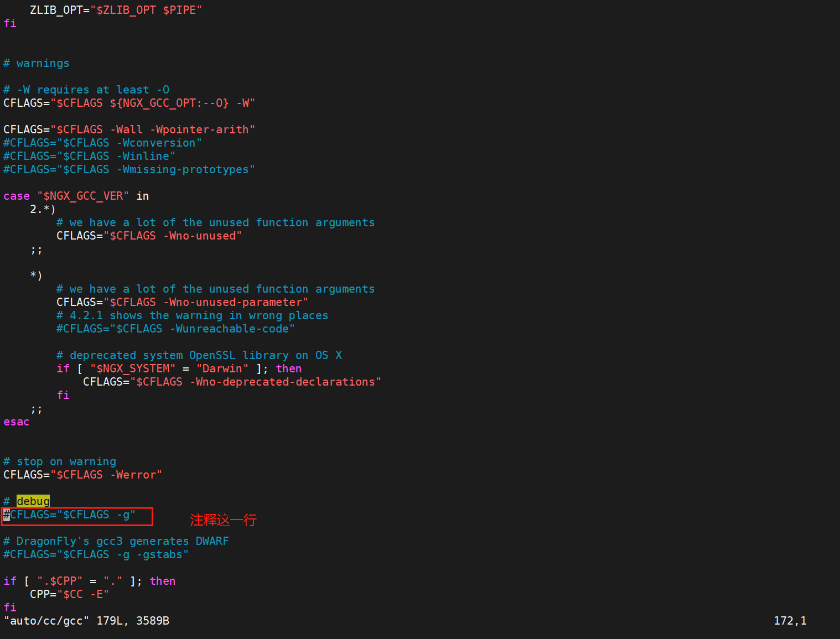
Task: Click the commented -Winline line
Action: 89,156
